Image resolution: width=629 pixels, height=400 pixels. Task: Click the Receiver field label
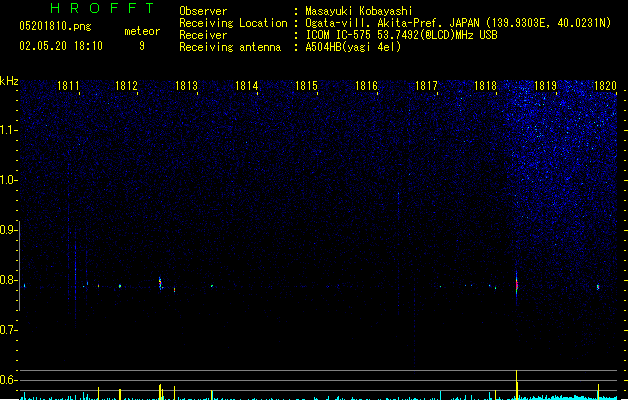[x=203, y=35]
